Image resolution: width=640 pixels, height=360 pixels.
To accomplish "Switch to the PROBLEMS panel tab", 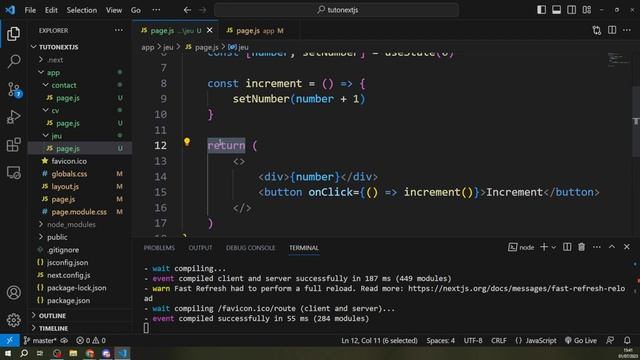I will (x=159, y=248).
